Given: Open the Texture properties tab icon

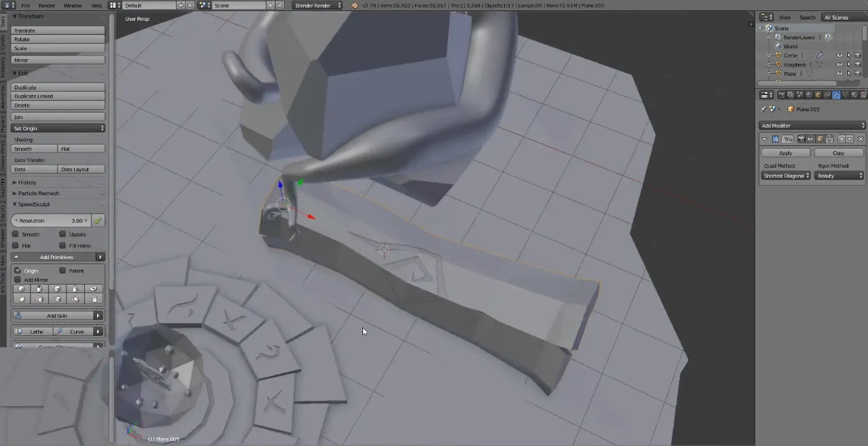Looking at the screenshot, I should click(x=863, y=95).
